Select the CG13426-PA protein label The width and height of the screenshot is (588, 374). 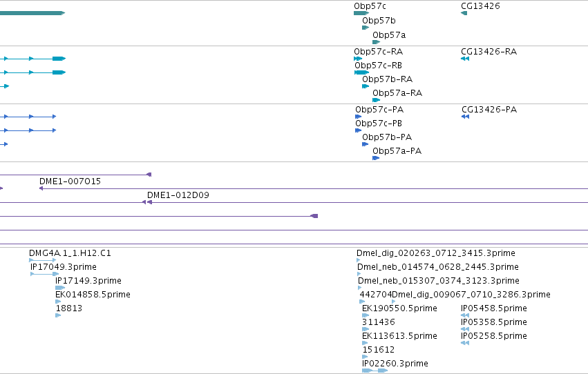point(489,110)
